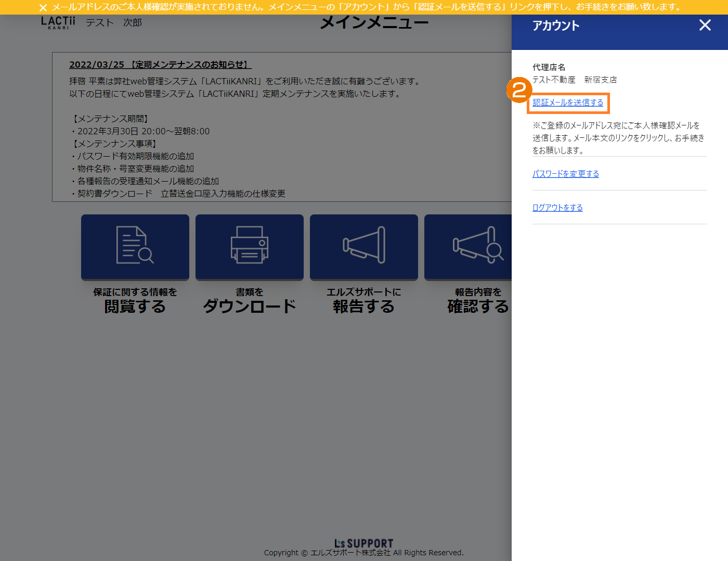Select the 報告内容を確認する label
This screenshot has width=728, height=561.
tap(477, 300)
